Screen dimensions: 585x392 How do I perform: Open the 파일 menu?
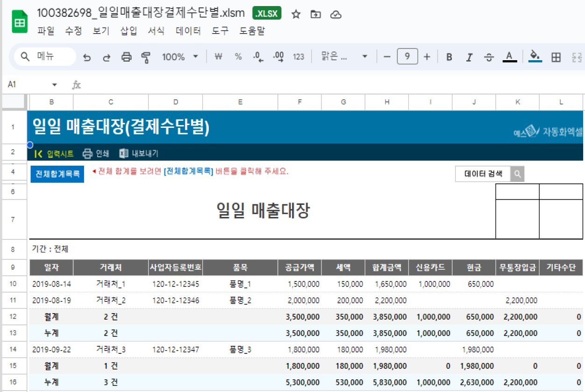pyautogui.click(x=46, y=31)
